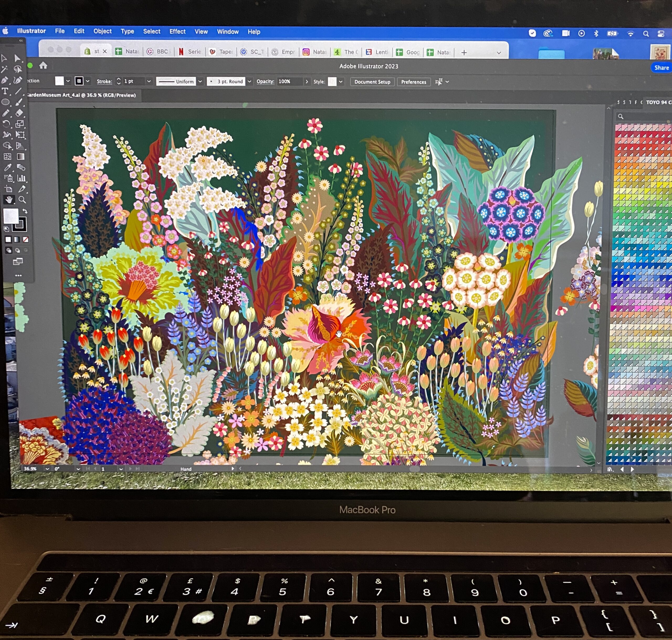Switch to the Zoom tool
This screenshot has height=640, width=672.
(22, 200)
